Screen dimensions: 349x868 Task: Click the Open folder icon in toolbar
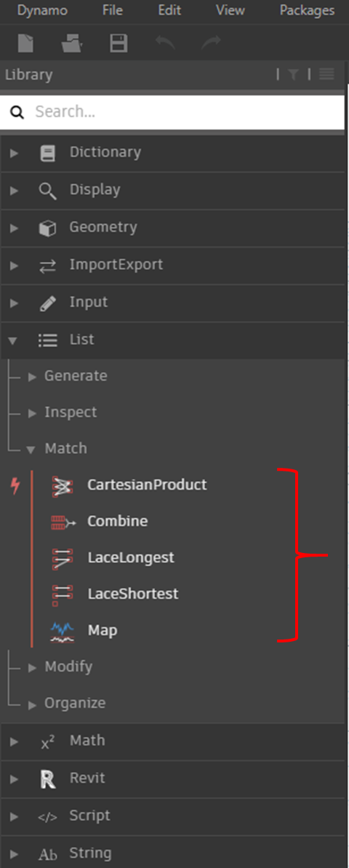click(73, 43)
